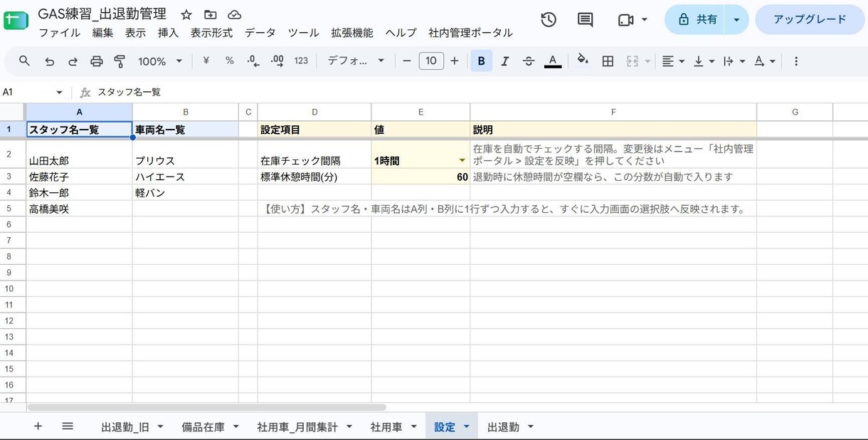Open the 拡張機能 menu
868x440 pixels.
(x=351, y=33)
